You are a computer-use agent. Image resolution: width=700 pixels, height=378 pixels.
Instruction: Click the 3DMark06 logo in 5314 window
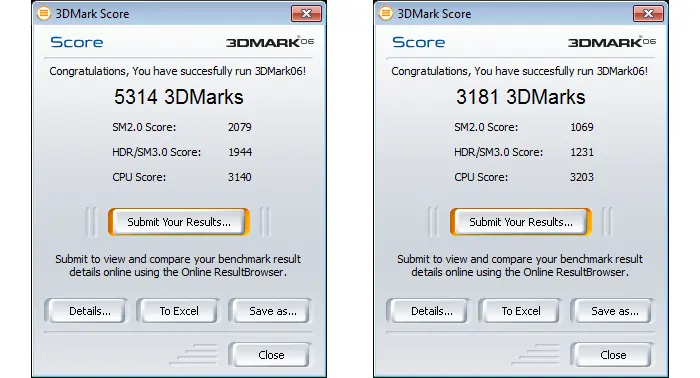pos(270,42)
